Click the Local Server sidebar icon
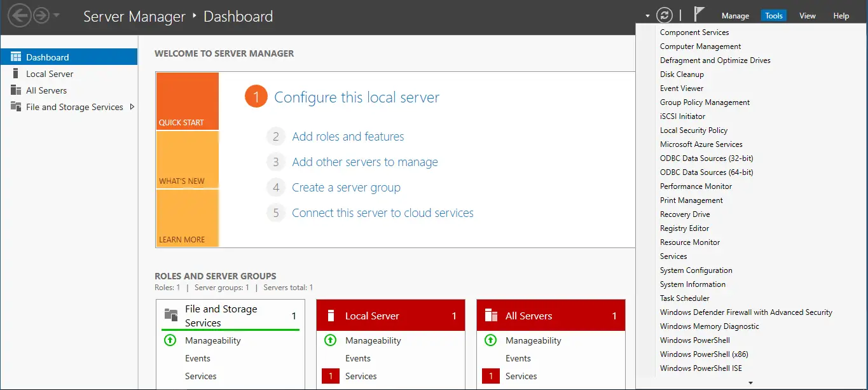 16,74
